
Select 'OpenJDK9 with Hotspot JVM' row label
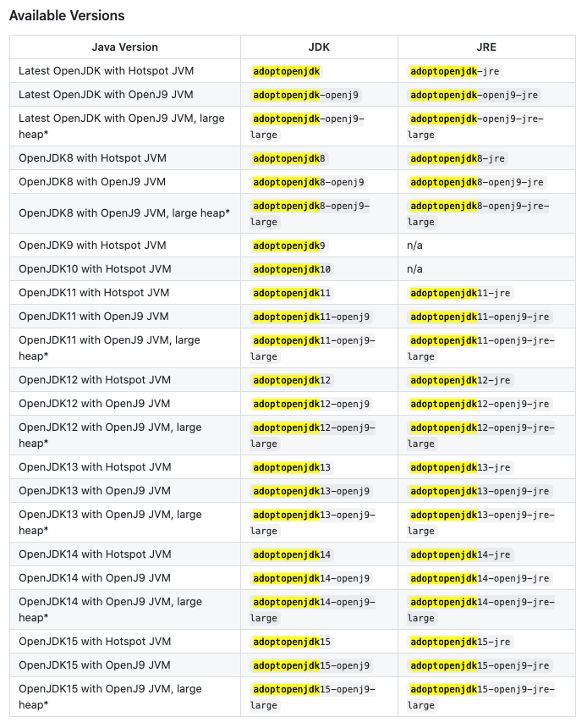(x=92, y=245)
